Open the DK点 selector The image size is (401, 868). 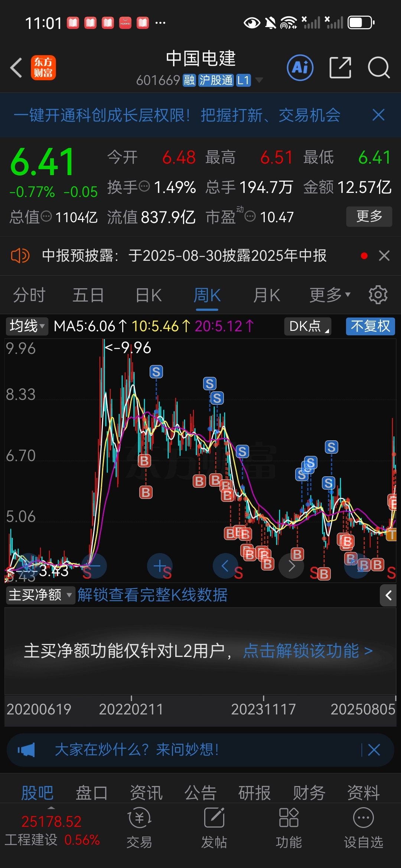pos(308,326)
